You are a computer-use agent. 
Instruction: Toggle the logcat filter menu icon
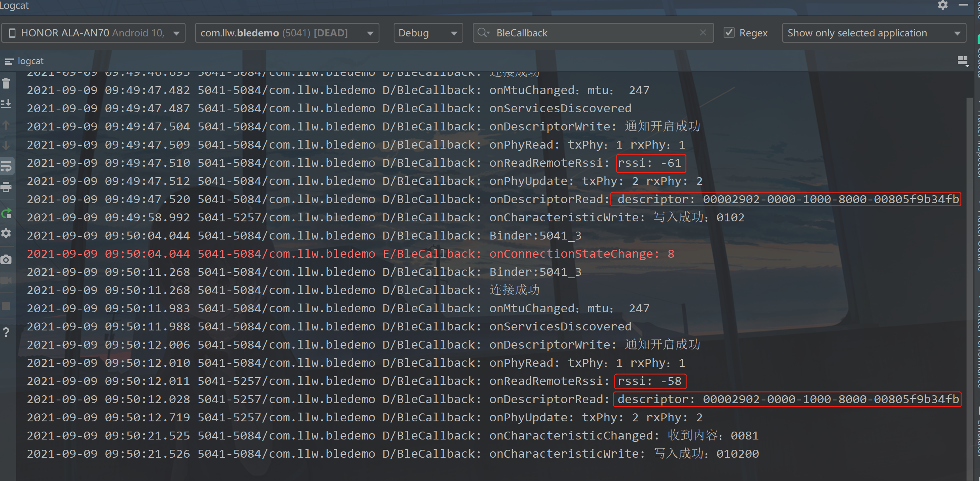point(9,61)
